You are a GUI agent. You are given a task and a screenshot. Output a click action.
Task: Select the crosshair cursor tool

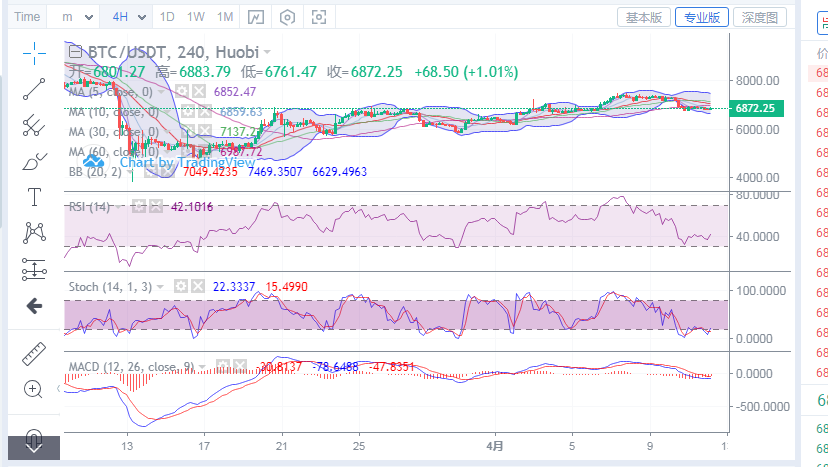click(35, 51)
